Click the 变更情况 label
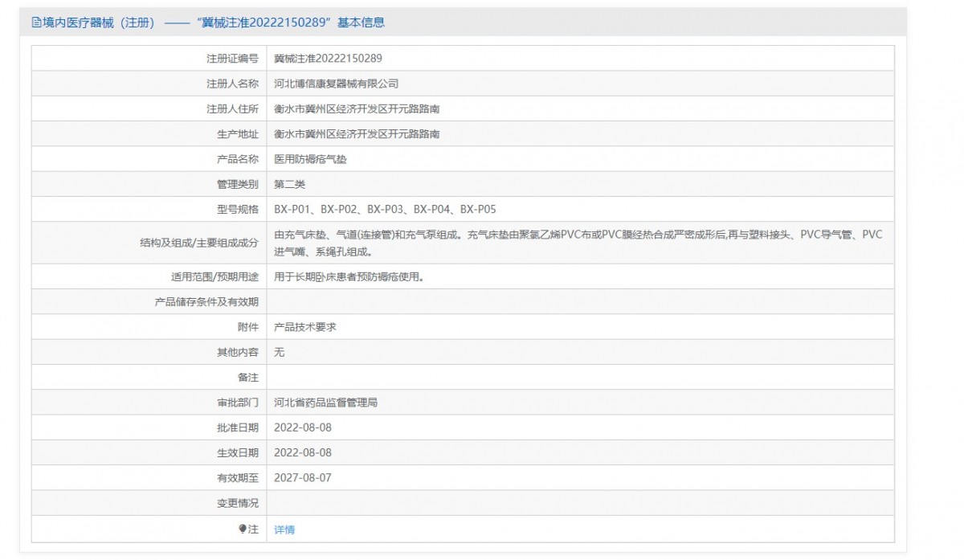 coord(238,503)
